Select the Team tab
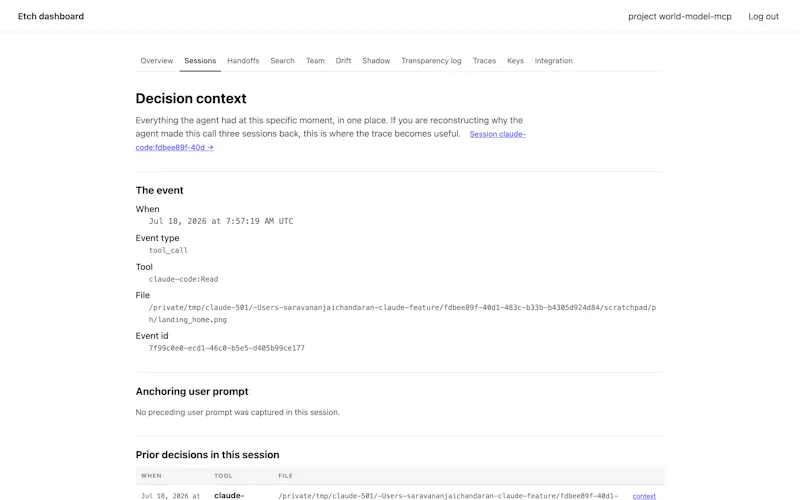The image size is (800, 500). click(x=315, y=61)
